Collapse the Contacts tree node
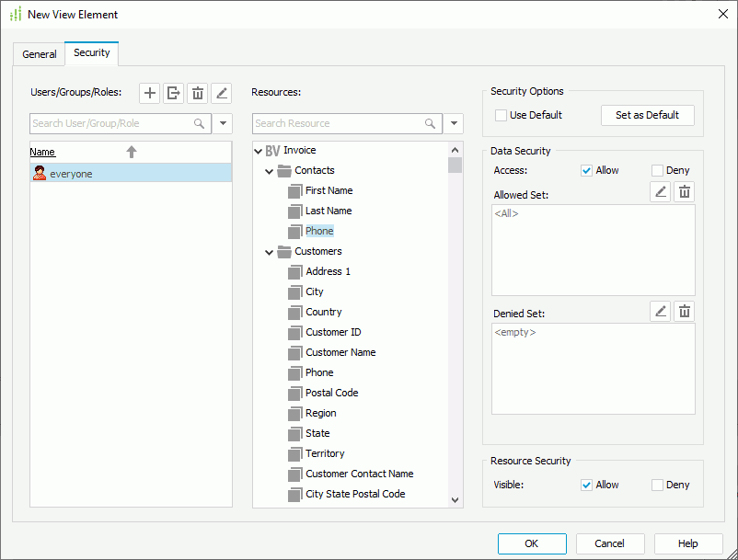Screen dimensions: 738x560 click(269, 170)
